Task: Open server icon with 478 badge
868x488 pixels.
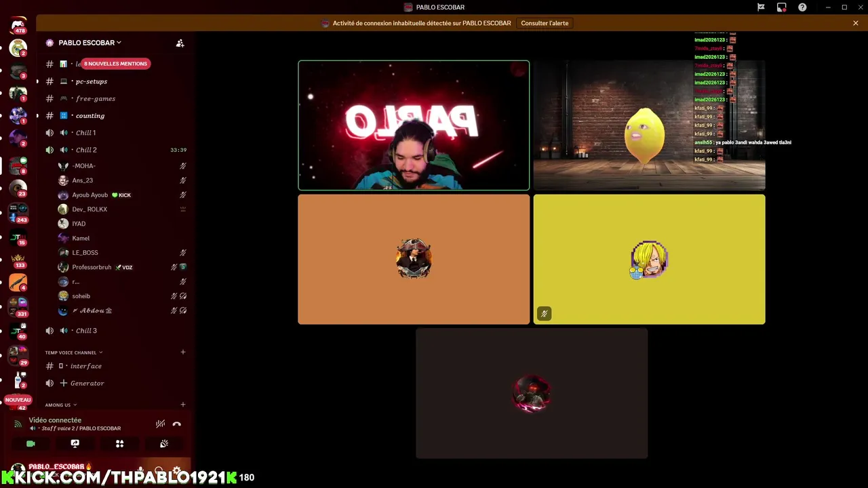Action: 18,26
